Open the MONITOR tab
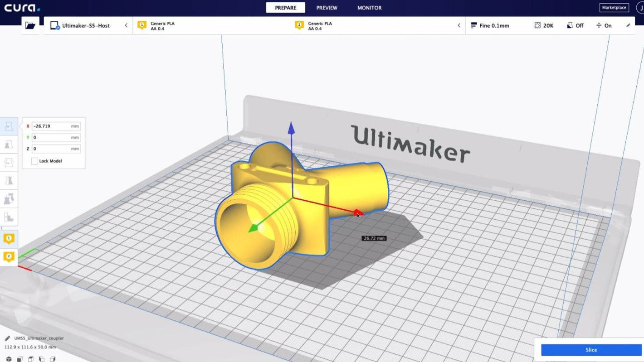This screenshot has height=362, width=644. click(x=369, y=8)
